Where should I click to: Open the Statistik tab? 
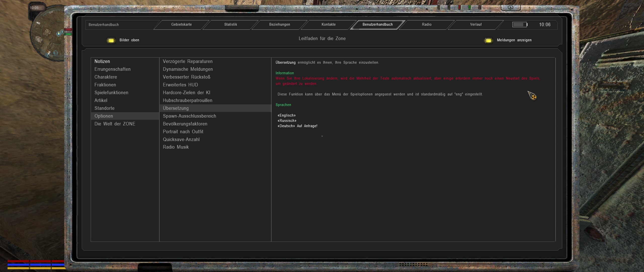point(230,24)
